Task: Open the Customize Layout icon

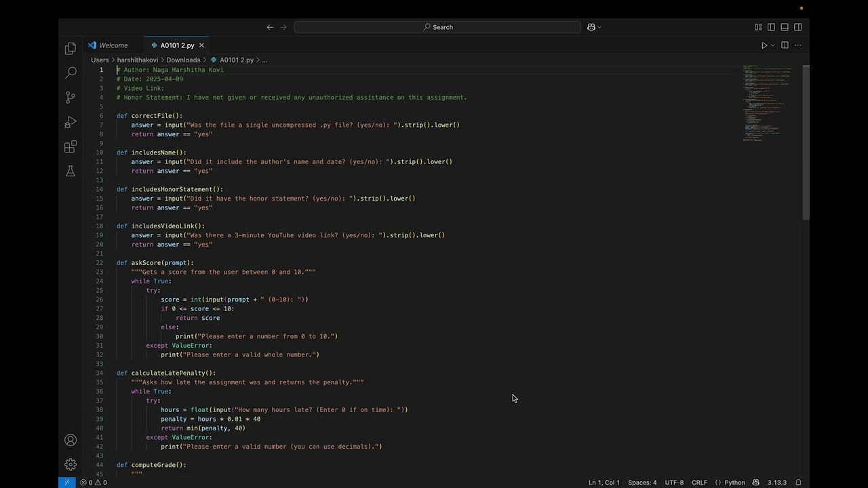Action: coord(758,27)
